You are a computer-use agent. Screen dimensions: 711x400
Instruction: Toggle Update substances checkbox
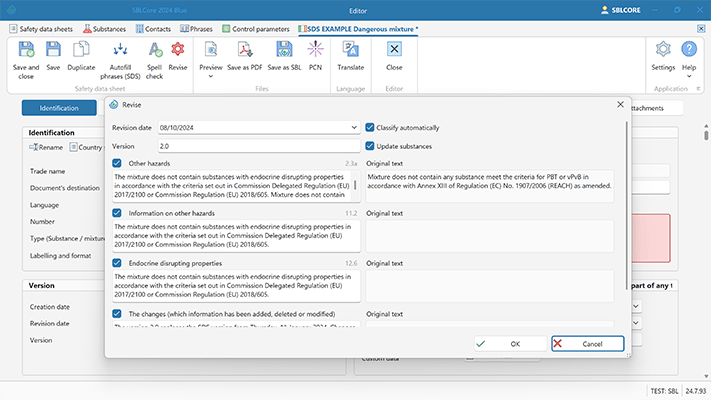[370, 146]
